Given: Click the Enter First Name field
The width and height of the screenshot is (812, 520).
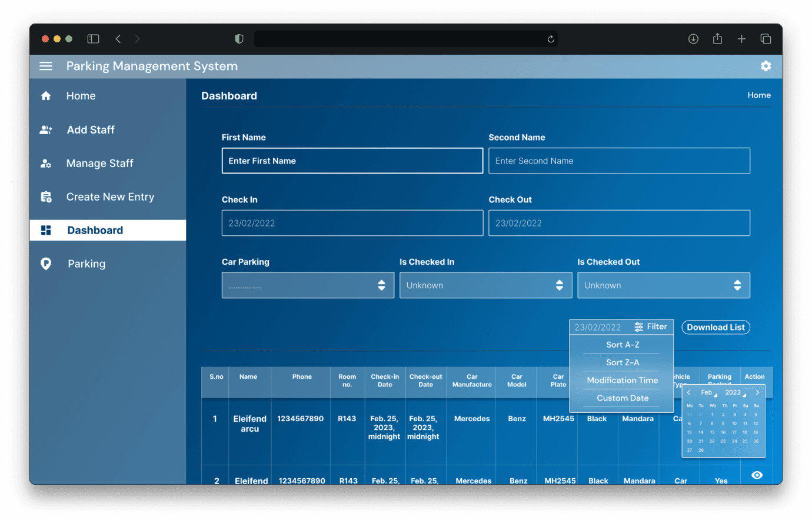Looking at the screenshot, I should 352,161.
